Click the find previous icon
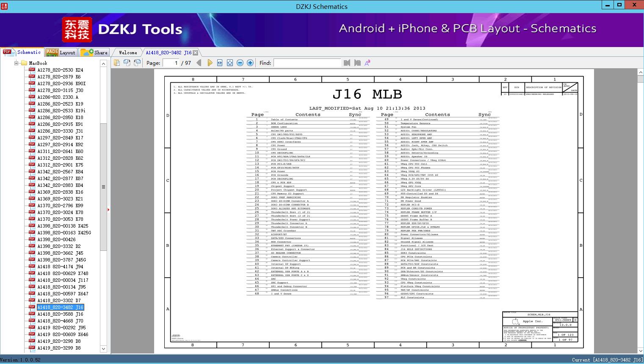 pos(347,63)
